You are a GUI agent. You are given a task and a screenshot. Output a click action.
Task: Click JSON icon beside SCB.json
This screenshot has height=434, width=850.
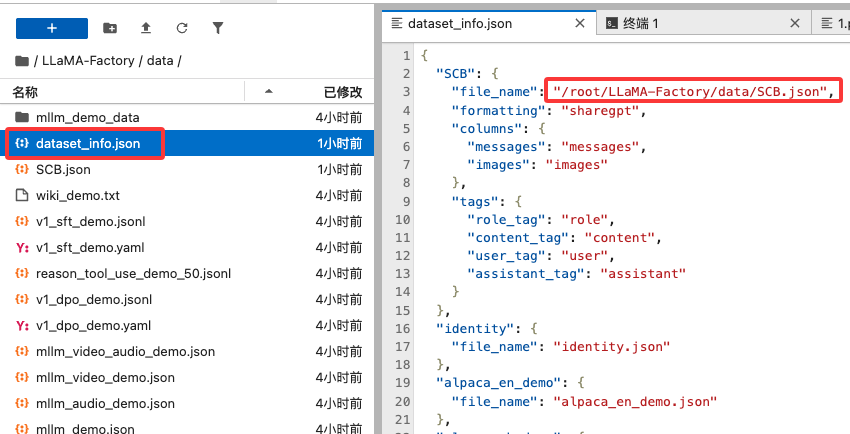[22, 170]
